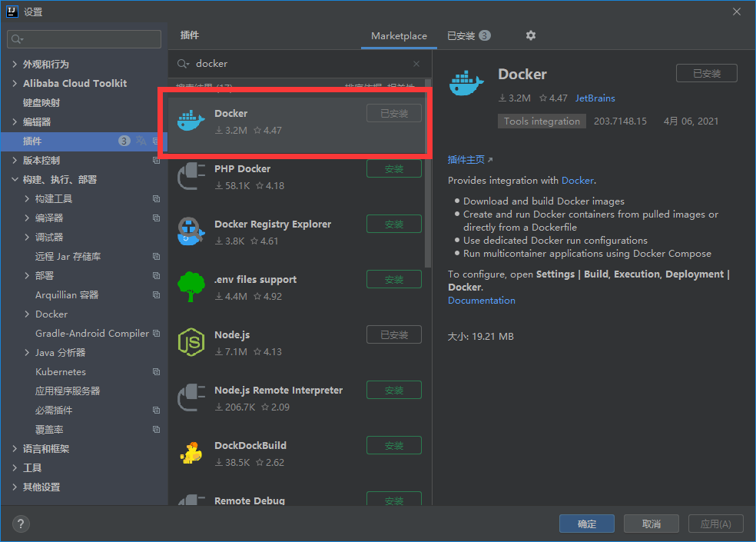
Task: Click the Documentation link
Action: [x=481, y=301]
